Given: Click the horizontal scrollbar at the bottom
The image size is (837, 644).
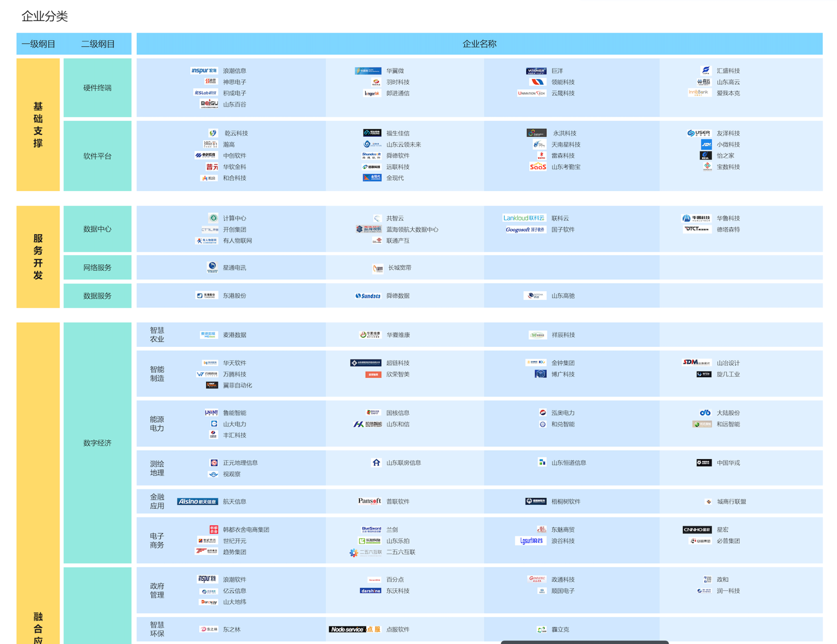Looking at the screenshot, I should click(x=585, y=642).
